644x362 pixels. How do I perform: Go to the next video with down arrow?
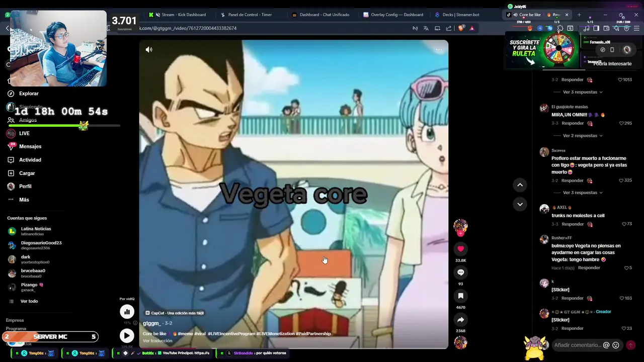point(520,204)
